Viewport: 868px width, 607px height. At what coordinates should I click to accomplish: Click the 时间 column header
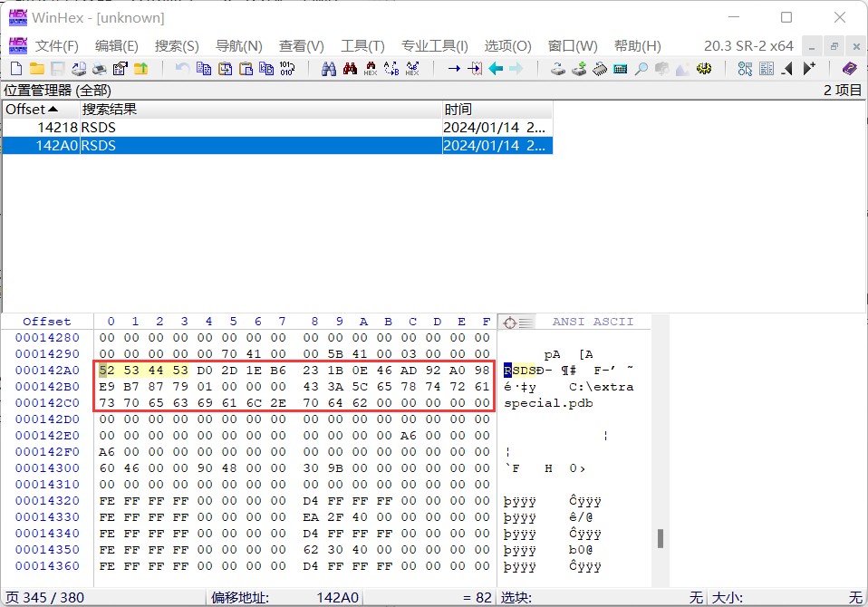(x=497, y=110)
